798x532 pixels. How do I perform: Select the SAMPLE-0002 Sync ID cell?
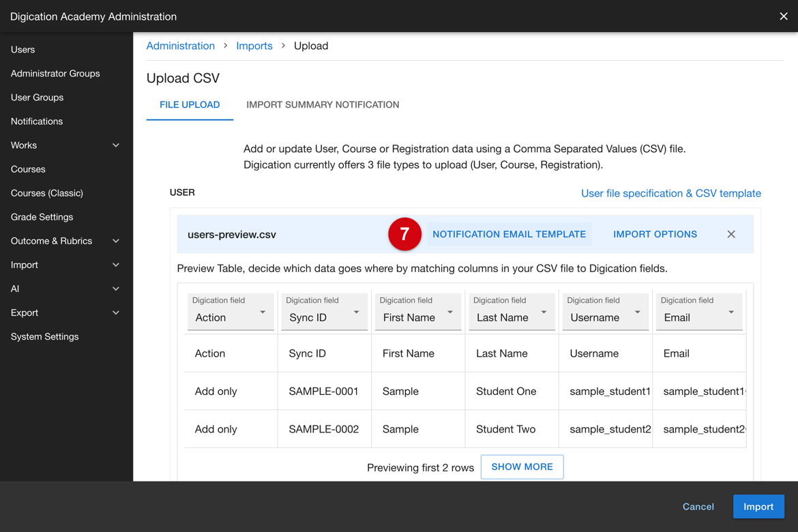324,429
